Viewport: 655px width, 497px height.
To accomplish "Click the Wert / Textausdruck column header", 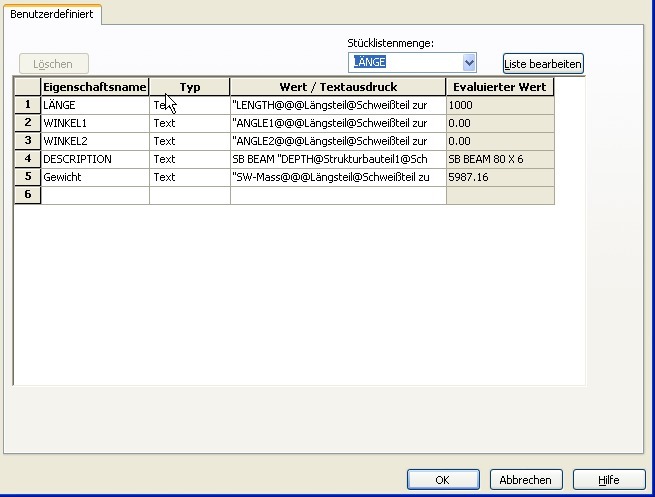I will pyautogui.click(x=338, y=87).
